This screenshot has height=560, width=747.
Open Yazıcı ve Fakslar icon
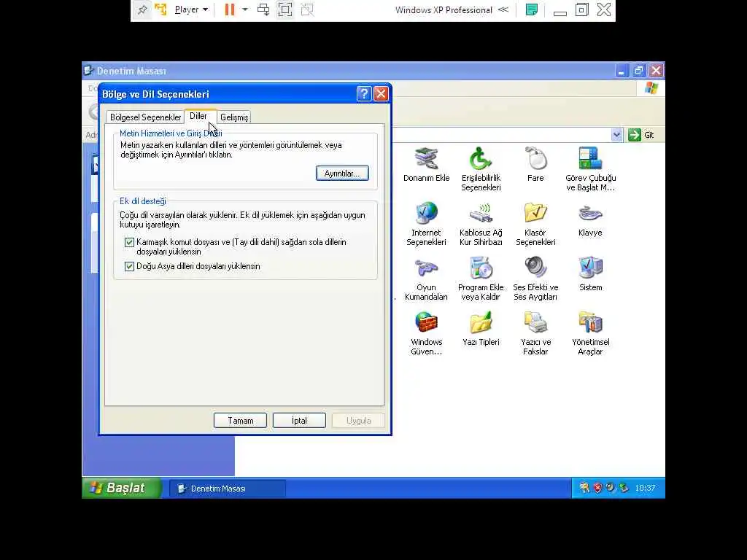pos(535,333)
